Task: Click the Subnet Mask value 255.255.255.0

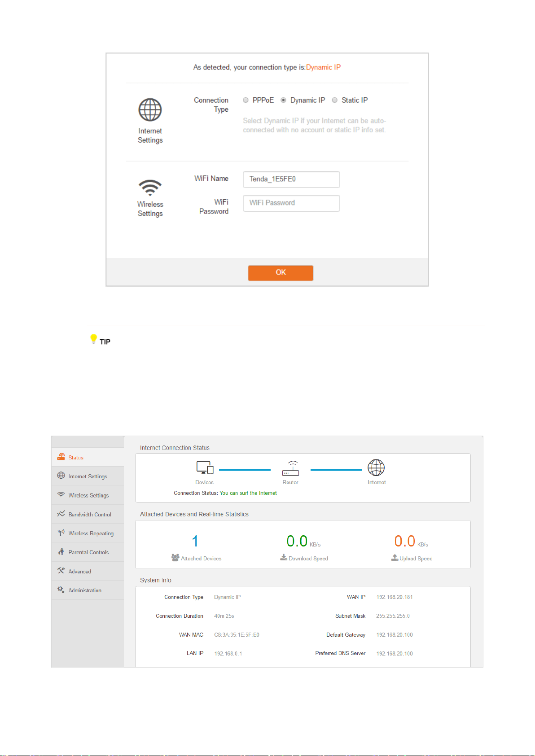Action: point(393,616)
